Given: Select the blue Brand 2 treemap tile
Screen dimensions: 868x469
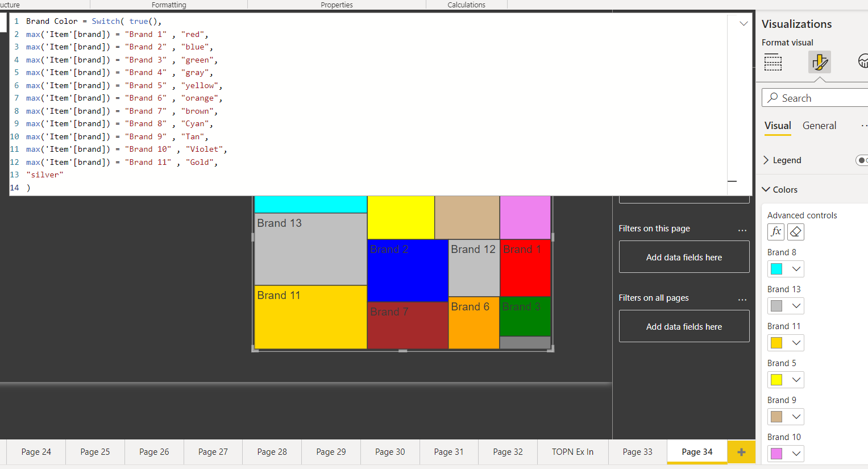Looking at the screenshot, I should pos(408,270).
